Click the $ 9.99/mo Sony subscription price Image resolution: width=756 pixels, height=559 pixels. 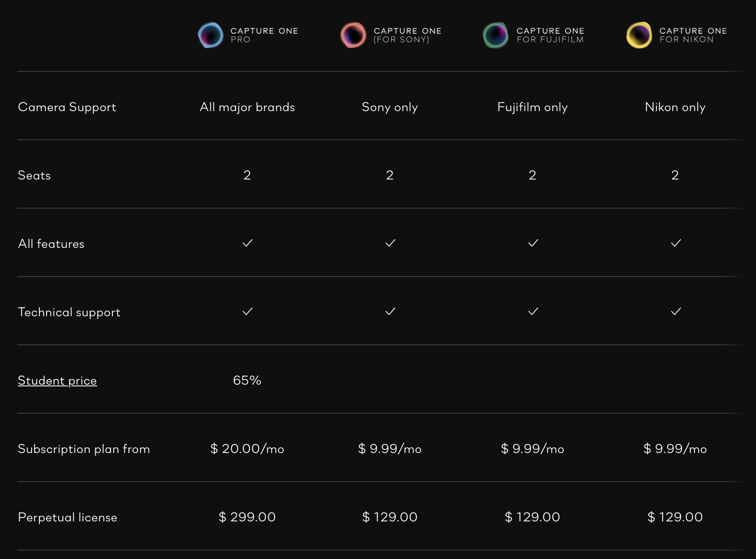coord(390,449)
